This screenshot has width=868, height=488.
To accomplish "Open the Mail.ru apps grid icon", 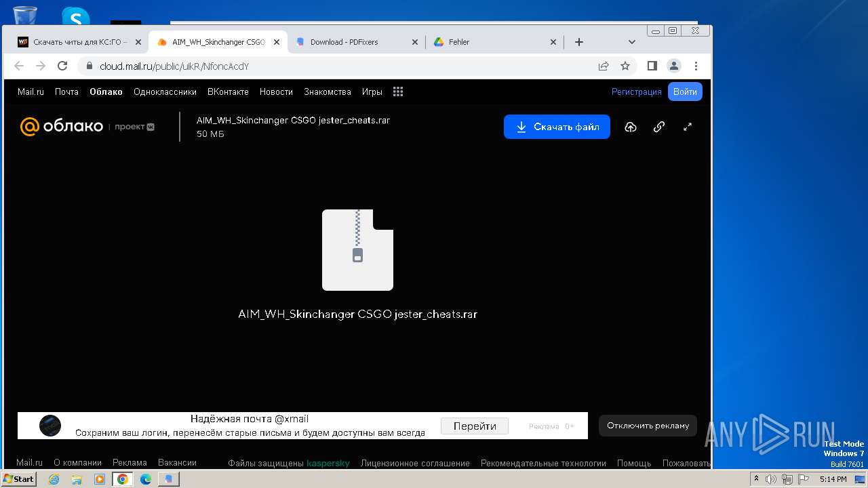I will 398,91.
